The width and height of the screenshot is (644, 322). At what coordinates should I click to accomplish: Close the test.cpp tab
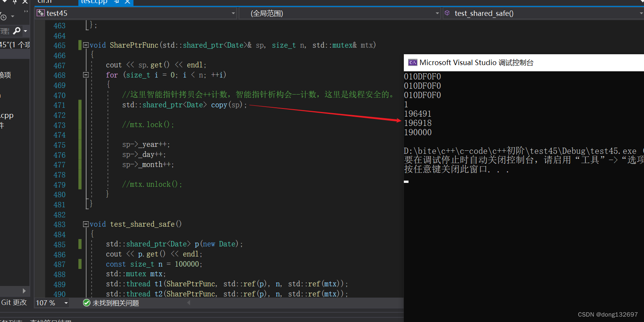(x=127, y=2)
